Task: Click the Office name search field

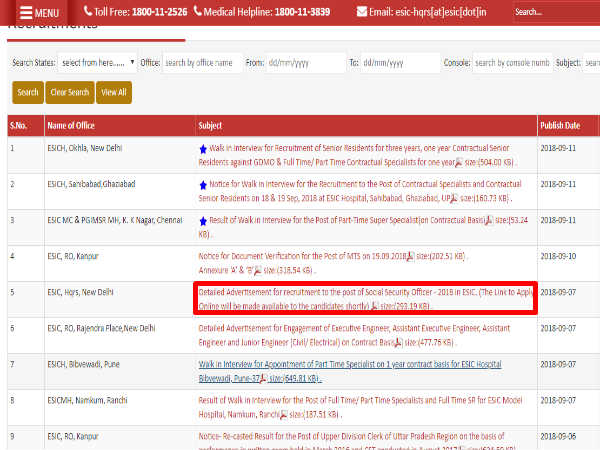Action: tap(202, 62)
